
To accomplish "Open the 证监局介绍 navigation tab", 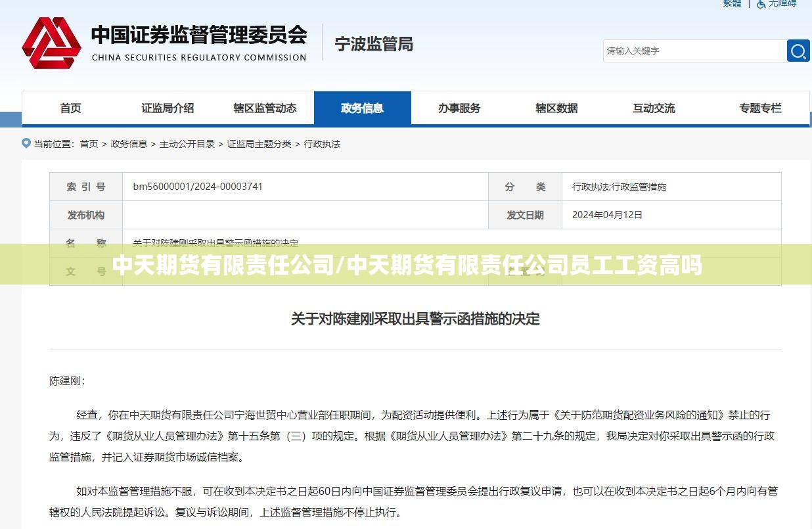I will [x=168, y=108].
